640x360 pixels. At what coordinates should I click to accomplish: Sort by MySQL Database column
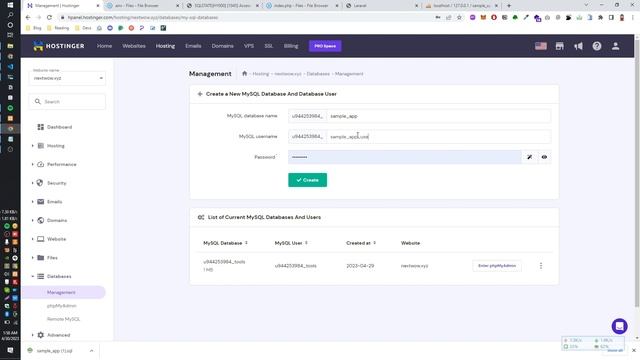point(225,243)
